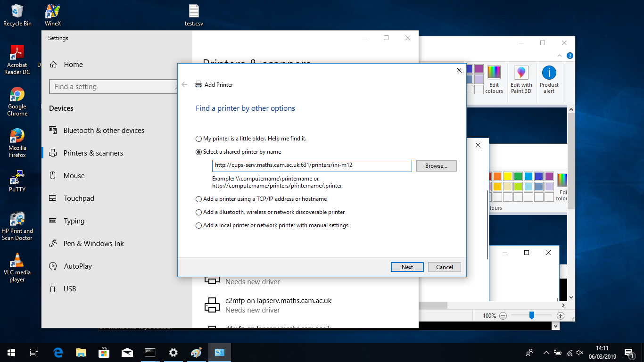The height and width of the screenshot is (362, 644).
Task: Click the Browse... button
Action: (436, 166)
